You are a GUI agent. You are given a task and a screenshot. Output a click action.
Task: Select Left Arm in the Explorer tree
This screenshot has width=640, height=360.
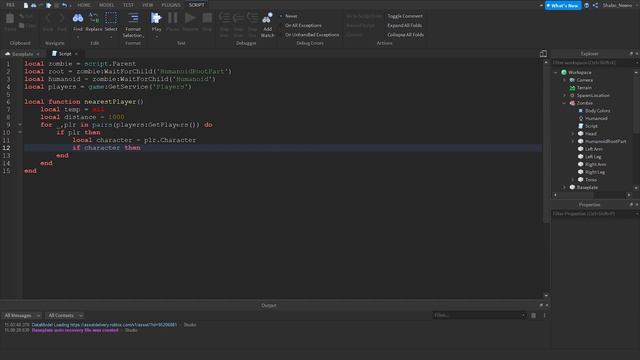click(593, 149)
